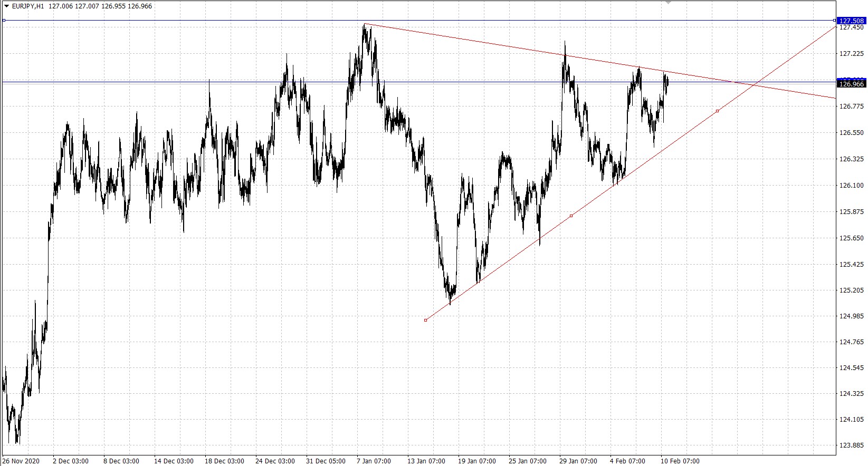
Task: Click the 14 Dec 03:00 time label
Action: click(x=174, y=461)
